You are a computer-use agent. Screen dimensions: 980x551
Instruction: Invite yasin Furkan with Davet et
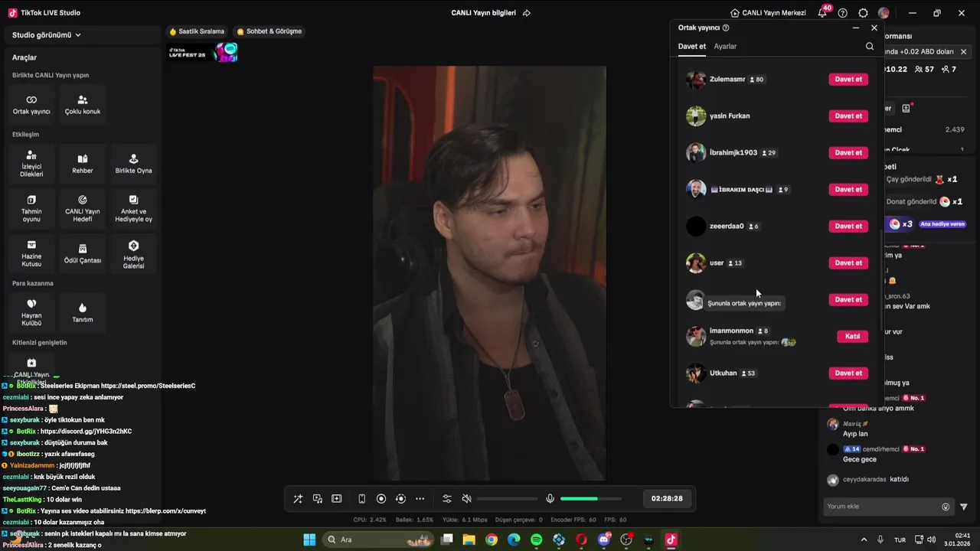[848, 116]
